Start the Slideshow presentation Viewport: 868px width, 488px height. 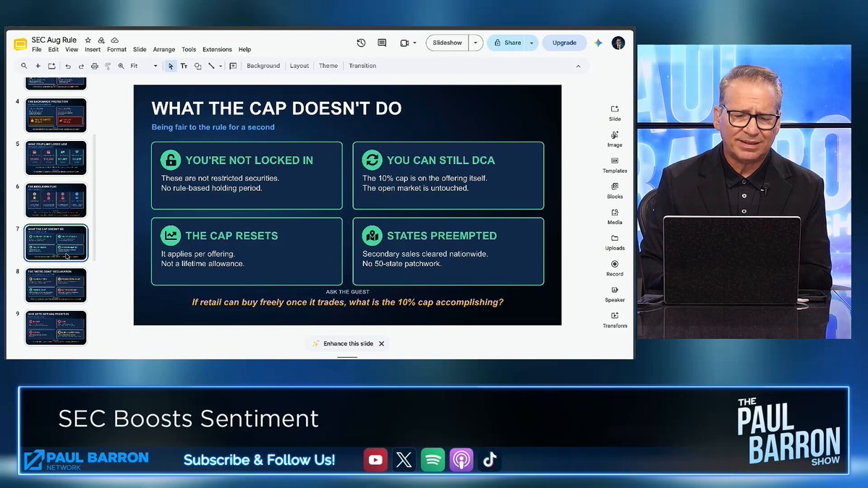(447, 43)
